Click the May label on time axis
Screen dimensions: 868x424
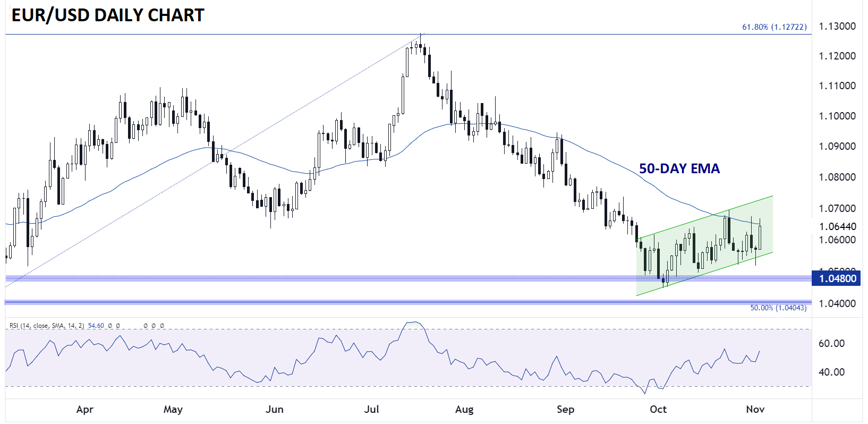[173, 409]
